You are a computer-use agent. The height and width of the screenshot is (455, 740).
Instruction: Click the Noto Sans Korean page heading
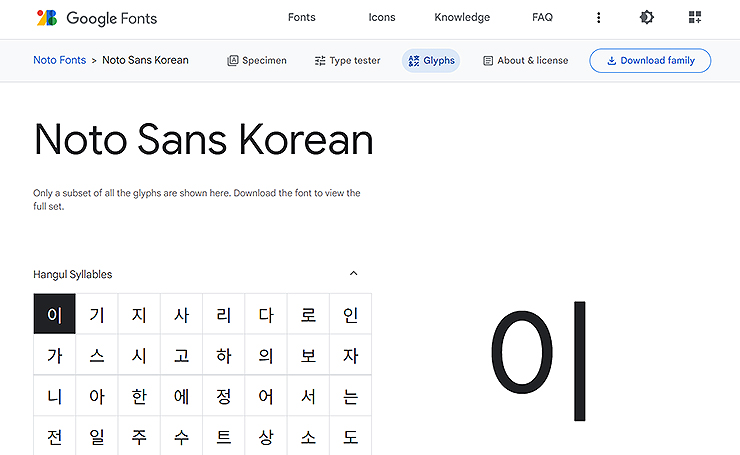tap(203, 139)
